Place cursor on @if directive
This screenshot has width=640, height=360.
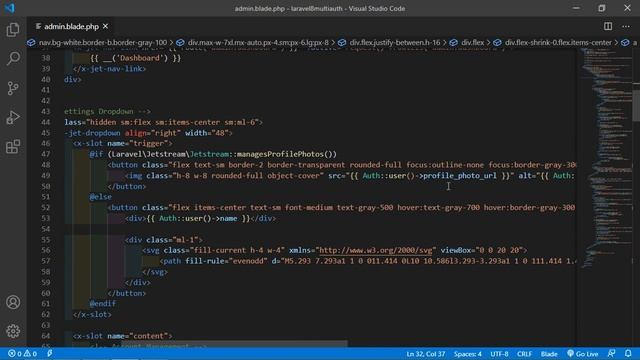click(96, 154)
